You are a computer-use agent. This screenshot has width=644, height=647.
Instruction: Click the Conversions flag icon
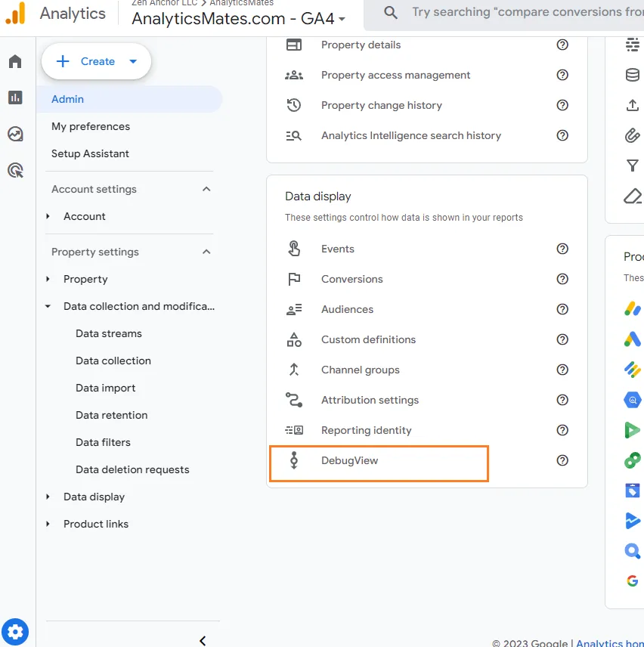click(294, 279)
